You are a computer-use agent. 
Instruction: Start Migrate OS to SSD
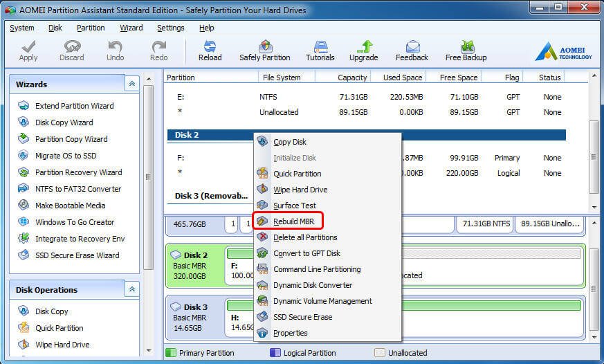pyautogui.click(x=57, y=155)
